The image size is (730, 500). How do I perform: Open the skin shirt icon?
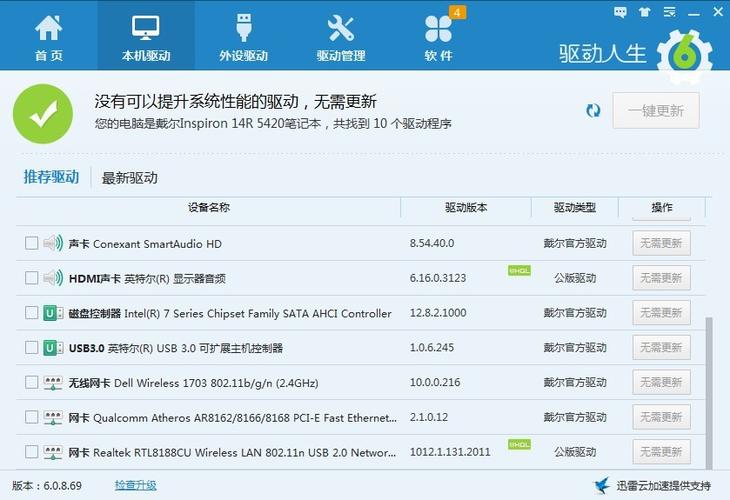pos(645,12)
